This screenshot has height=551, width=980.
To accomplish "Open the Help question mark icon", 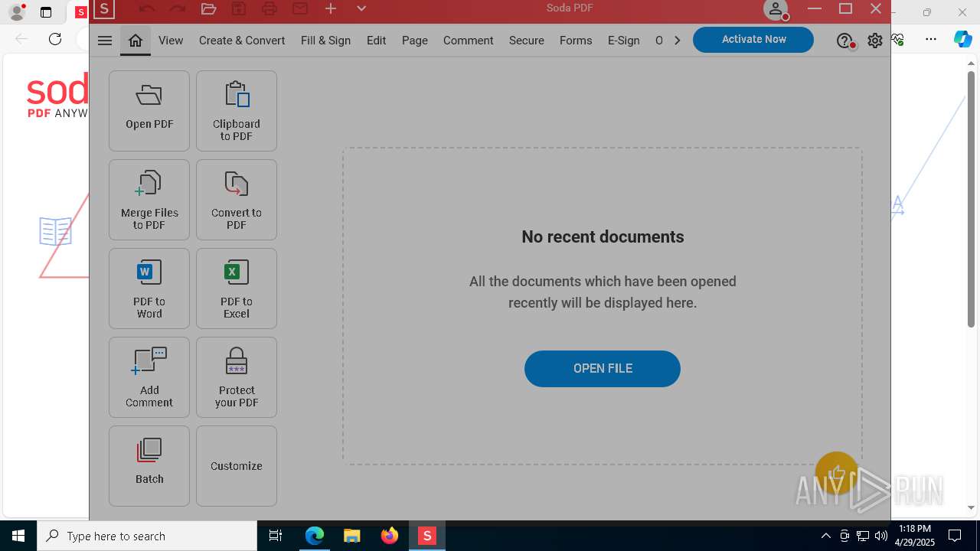I will click(844, 41).
